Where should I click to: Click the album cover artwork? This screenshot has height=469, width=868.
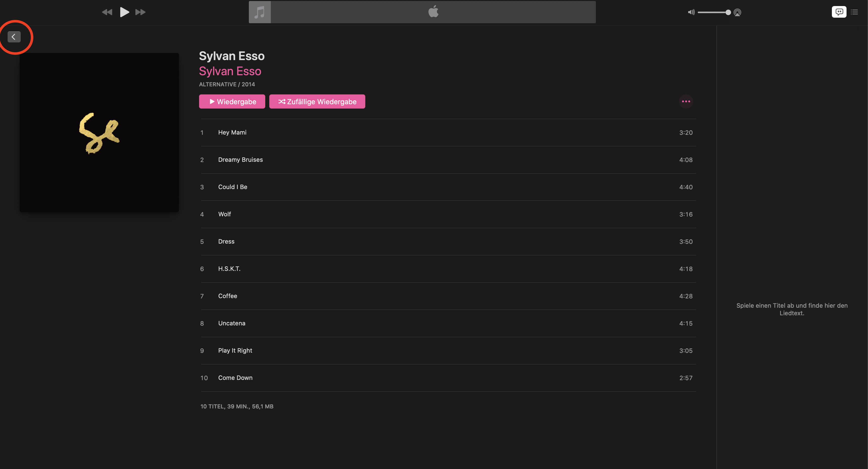coord(99,132)
